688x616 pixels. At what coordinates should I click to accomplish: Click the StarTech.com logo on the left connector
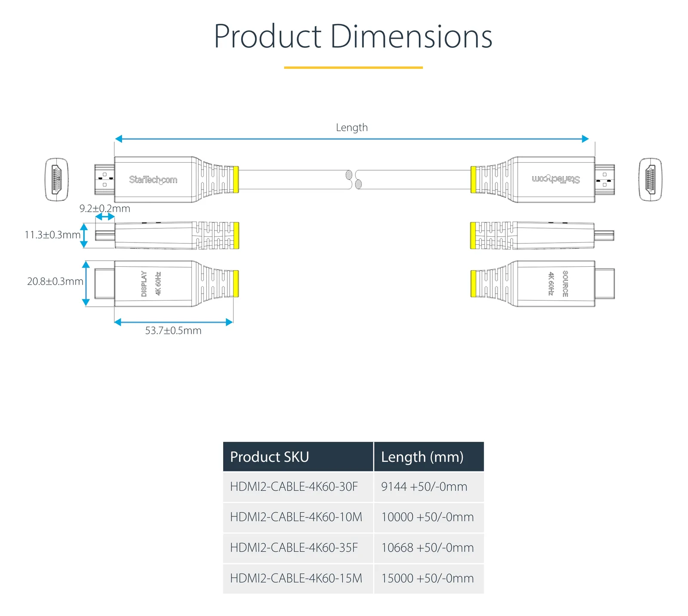tap(153, 180)
